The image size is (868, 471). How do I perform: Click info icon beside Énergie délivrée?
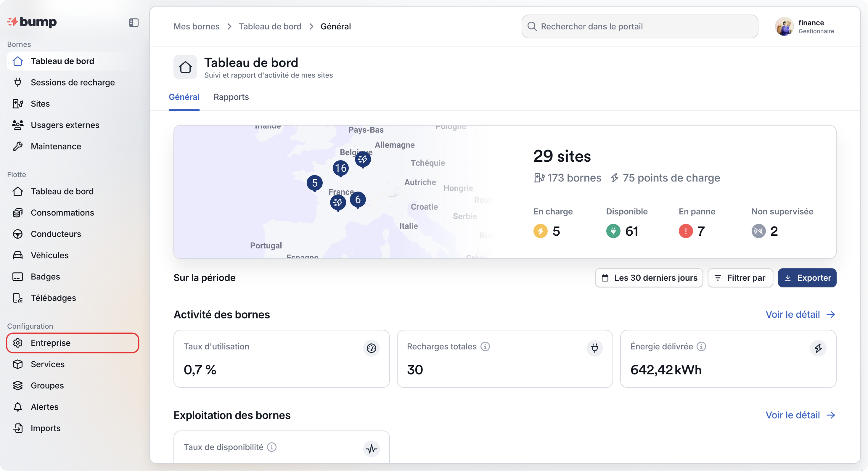point(701,346)
